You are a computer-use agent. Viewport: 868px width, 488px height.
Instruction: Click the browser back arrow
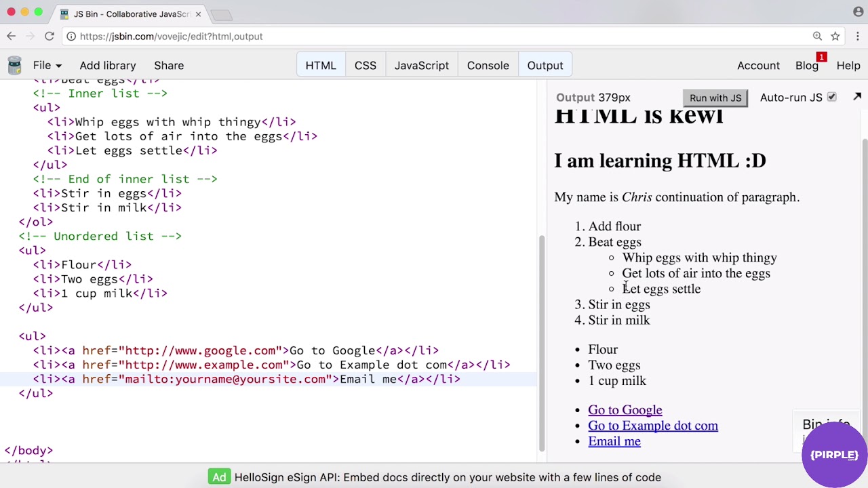coord(12,36)
